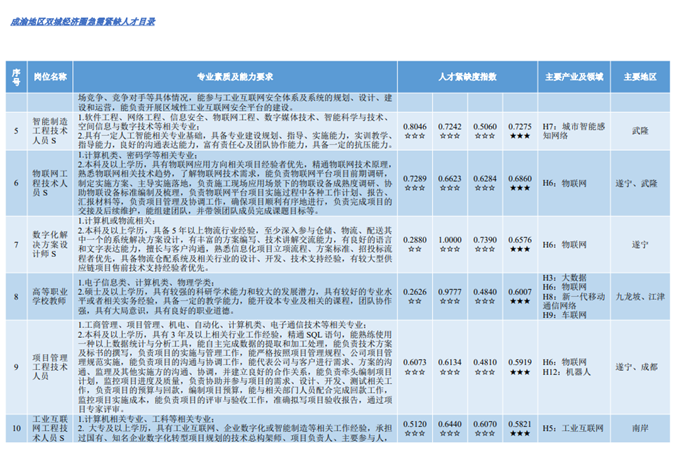Select region cell 南岸

(x=640, y=428)
